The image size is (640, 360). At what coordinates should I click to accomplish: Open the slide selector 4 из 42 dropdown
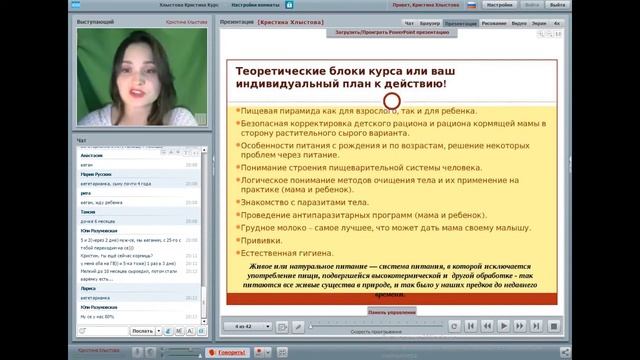pyautogui.click(x=247, y=326)
